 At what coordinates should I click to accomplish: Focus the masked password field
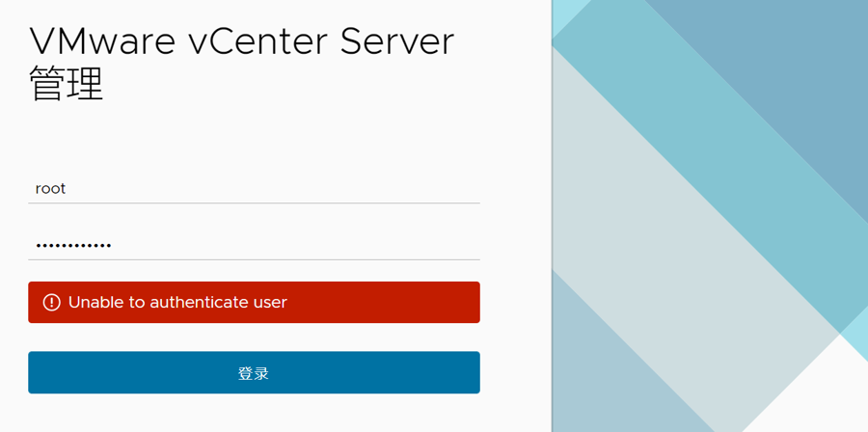click(x=254, y=245)
